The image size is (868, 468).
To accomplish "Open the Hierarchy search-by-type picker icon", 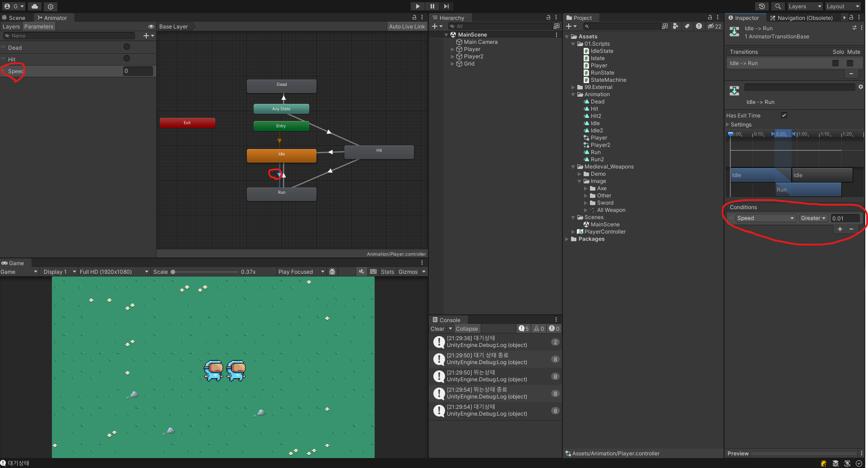I will click(557, 26).
